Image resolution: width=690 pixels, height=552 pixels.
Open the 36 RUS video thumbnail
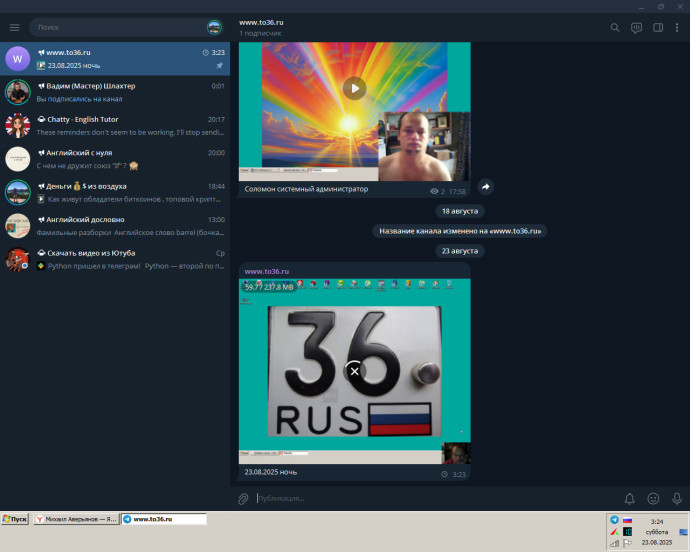pos(355,372)
